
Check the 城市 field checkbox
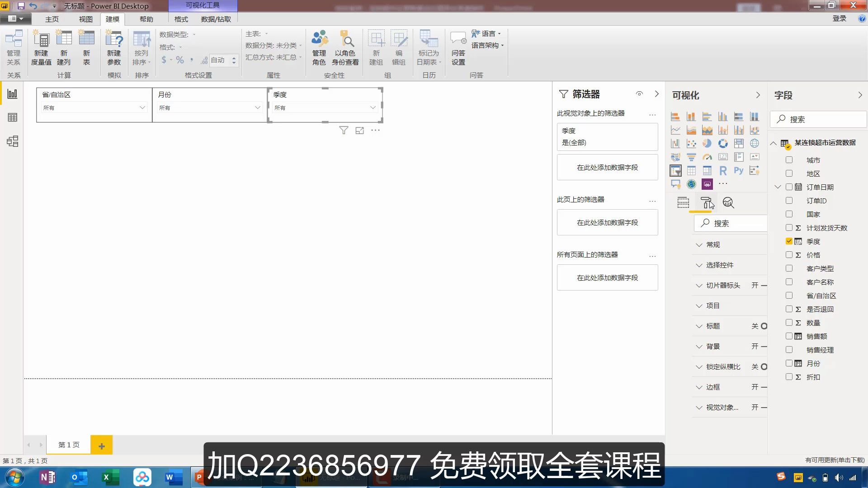coord(789,160)
